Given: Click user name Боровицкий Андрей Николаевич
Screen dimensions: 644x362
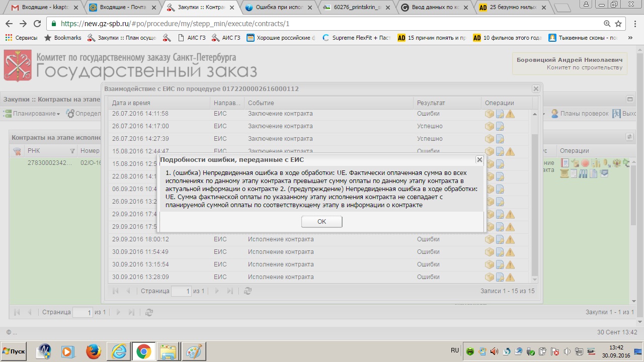Looking at the screenshot, I should coord(570,60).
